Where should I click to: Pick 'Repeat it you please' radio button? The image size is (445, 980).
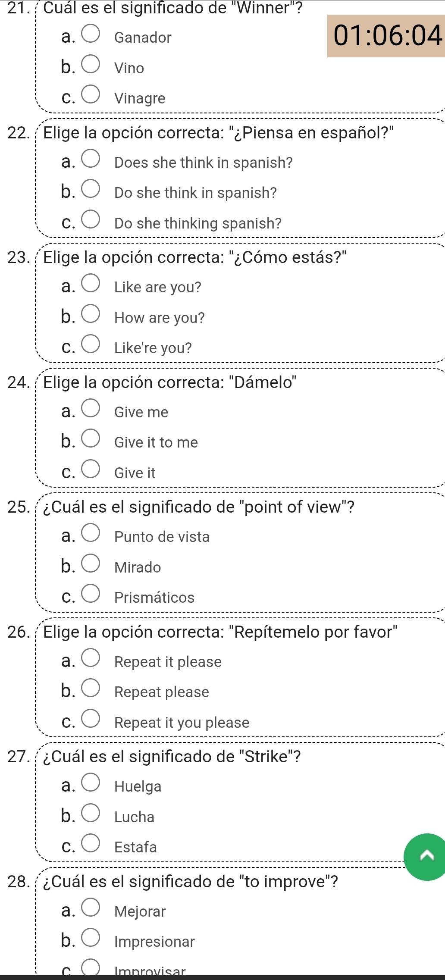click(91, 721)
